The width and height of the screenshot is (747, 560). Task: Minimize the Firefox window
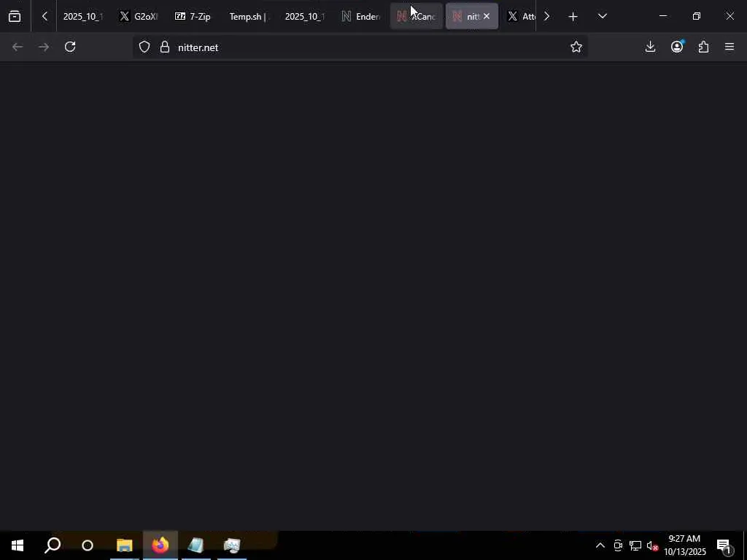pyautogui.click(x=662, y=17)
